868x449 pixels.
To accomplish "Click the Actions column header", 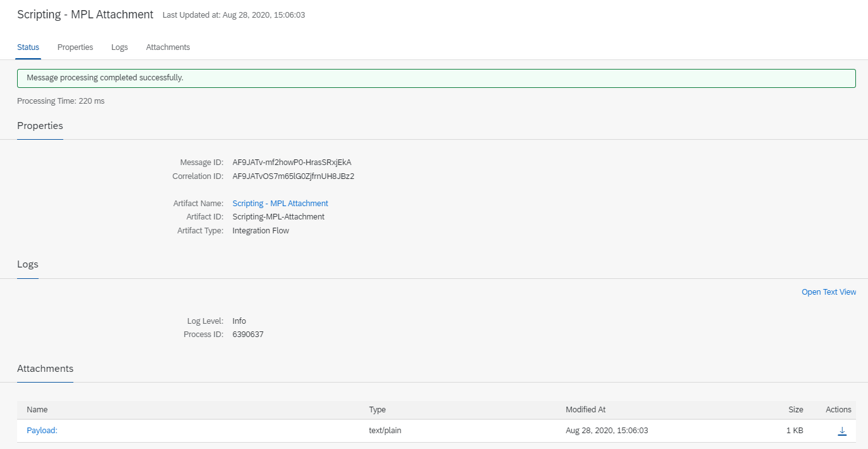I will tap(838, 410).
